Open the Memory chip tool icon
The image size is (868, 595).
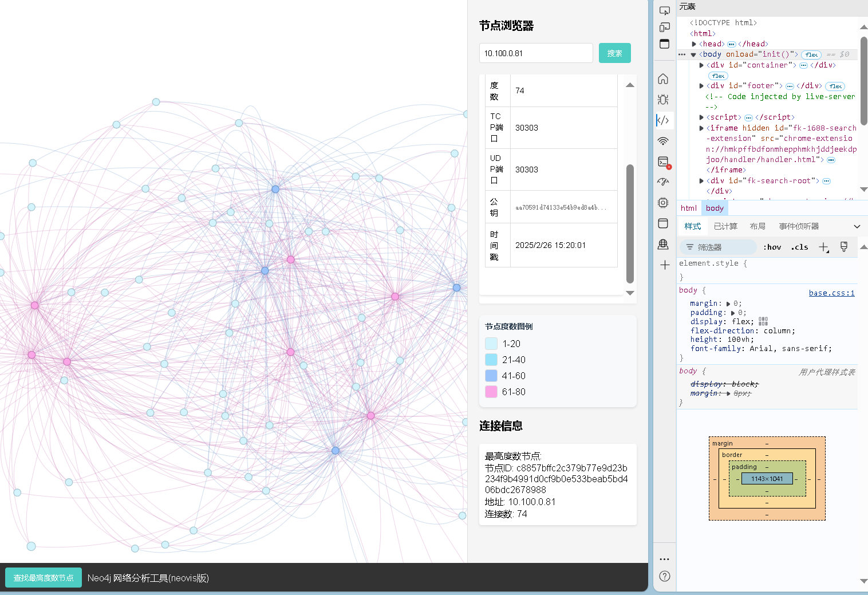tap(663, 203)
